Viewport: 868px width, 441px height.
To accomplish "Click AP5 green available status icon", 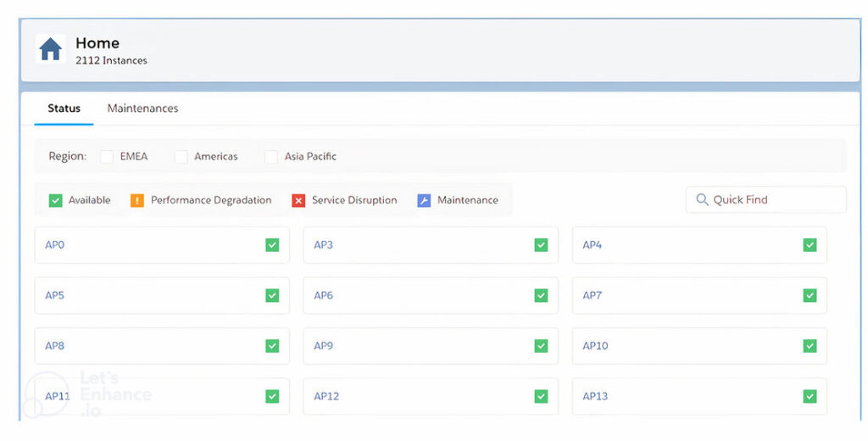I will [272, 295].
